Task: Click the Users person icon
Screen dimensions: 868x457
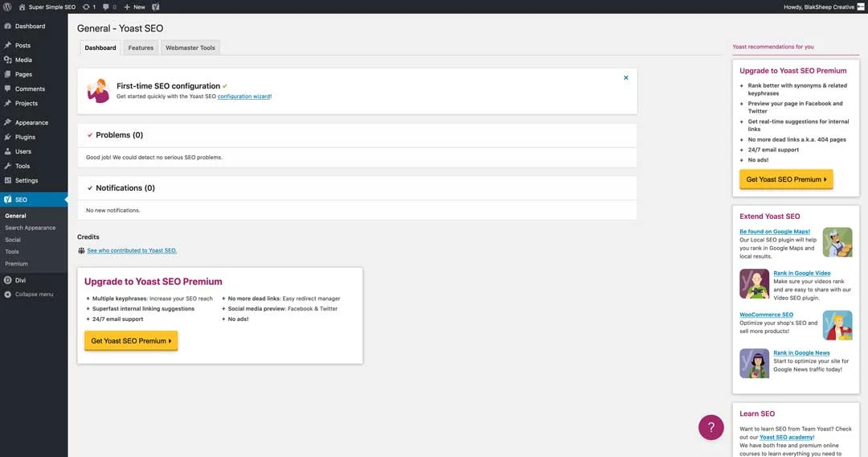Action: (8, 151)
